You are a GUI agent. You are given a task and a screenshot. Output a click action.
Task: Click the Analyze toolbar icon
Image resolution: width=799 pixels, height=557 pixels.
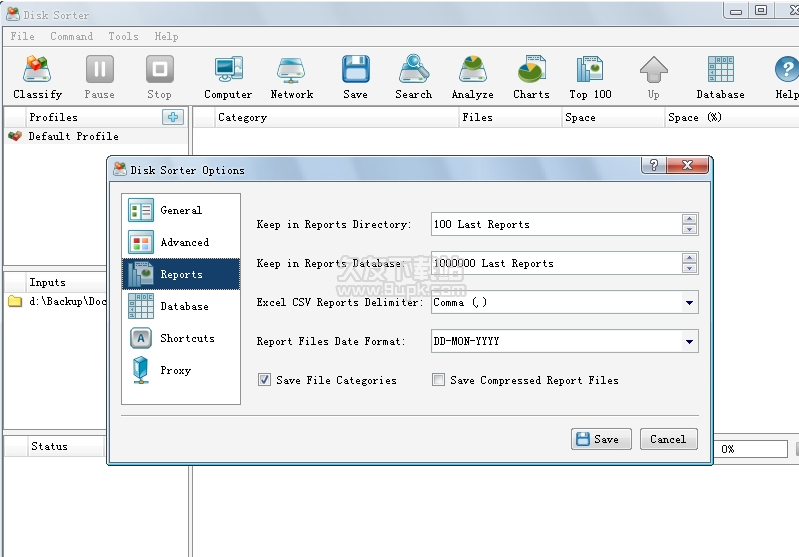point(472,77)
